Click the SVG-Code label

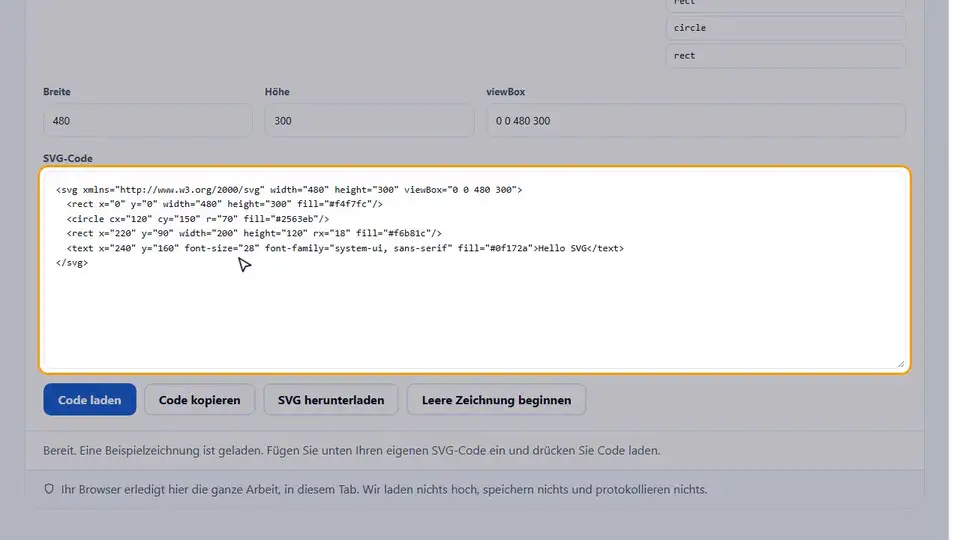point(68,159)
